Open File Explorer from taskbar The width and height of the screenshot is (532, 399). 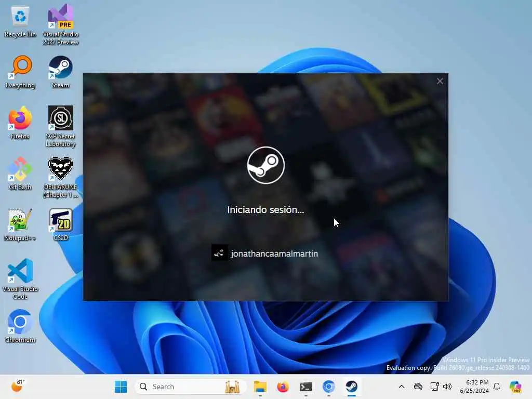(x=260, y=387)
